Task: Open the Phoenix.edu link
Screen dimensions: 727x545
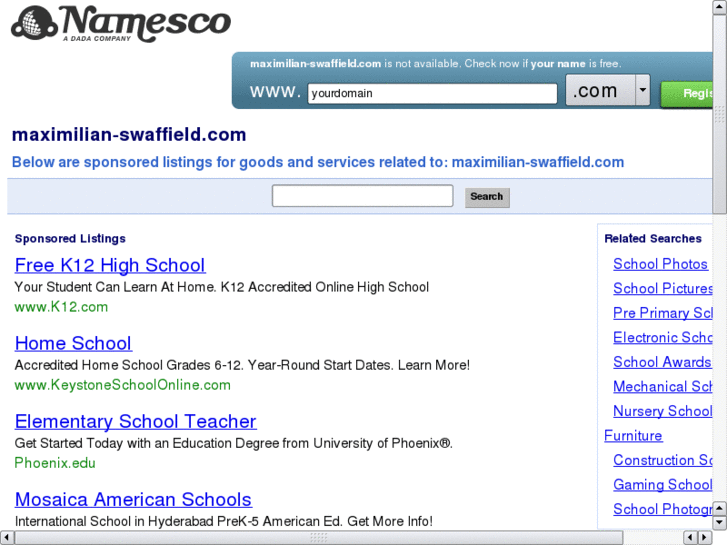Action: click(x=55, y=462)
